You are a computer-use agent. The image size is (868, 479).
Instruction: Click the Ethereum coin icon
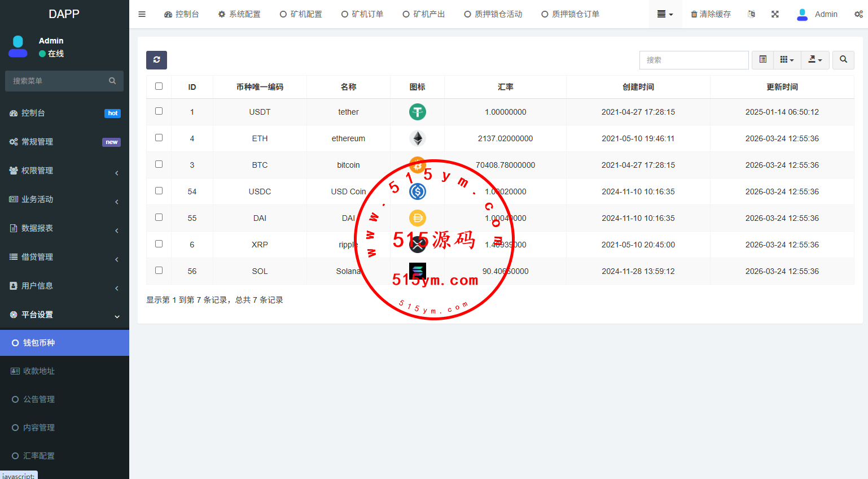pyautogui.click(x=417, y=138)
